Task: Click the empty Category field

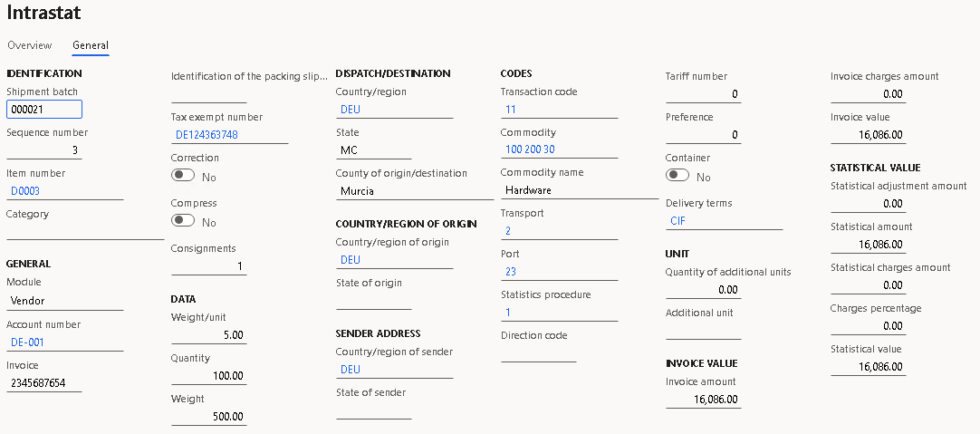Action: point(85,231)
